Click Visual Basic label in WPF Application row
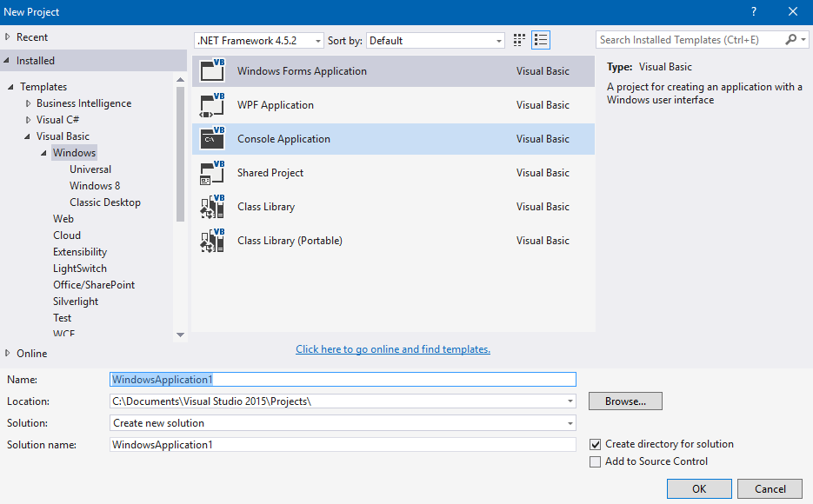Screen dimensions: 813x504 point(543,105)
